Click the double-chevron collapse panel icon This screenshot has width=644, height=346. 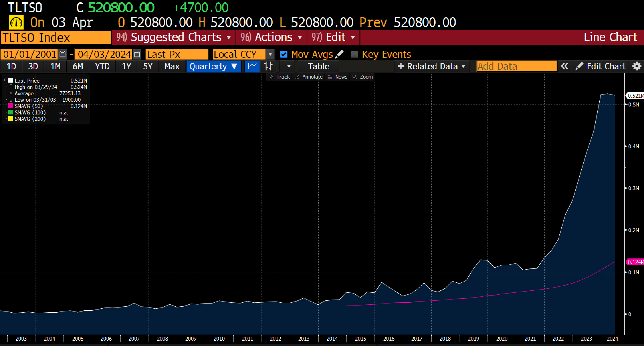tap(565, 66)
